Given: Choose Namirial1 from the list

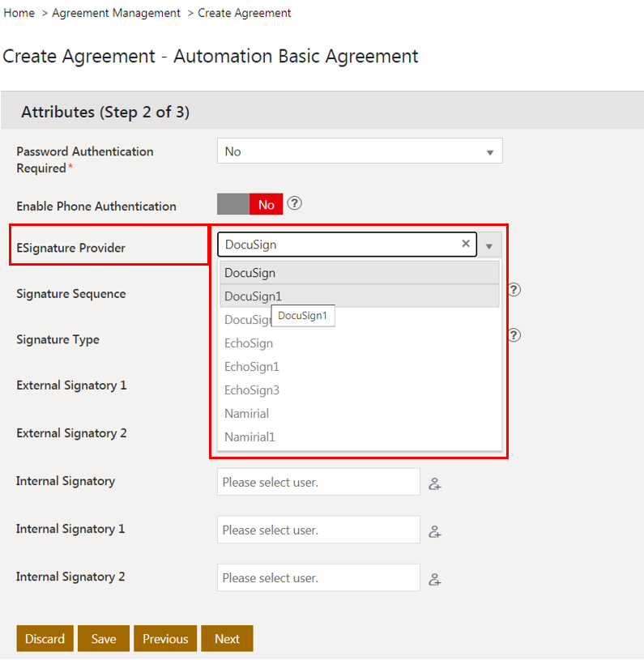Looking at the screenshot, I should click(x=249, y=437).
